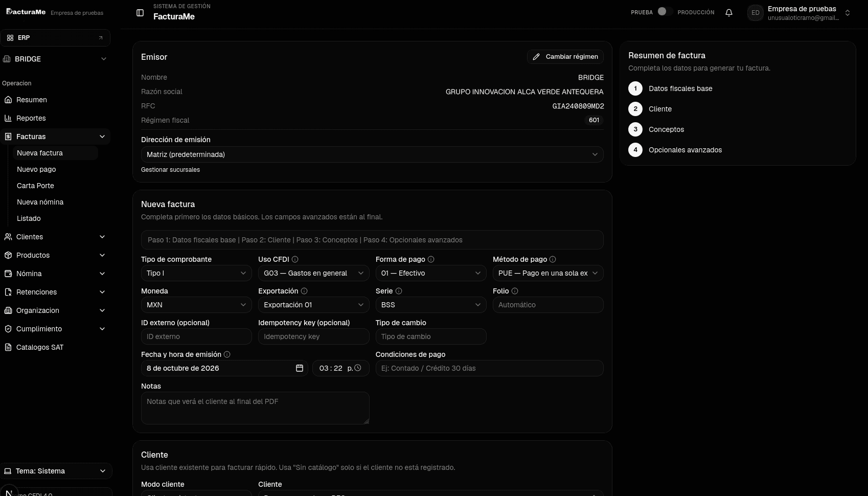Viewport: 868px width, 496px height.
Task: Expand the Clientes sidebar section
Action: [x=55, y=237]
